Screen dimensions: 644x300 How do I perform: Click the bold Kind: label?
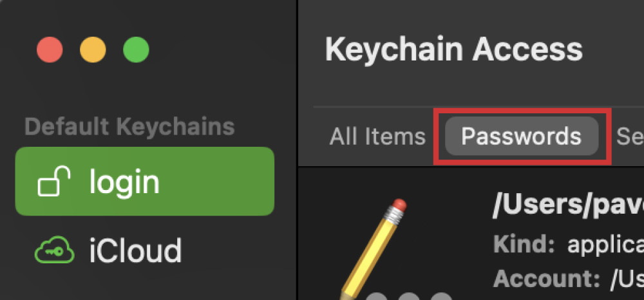click(524, 245)
